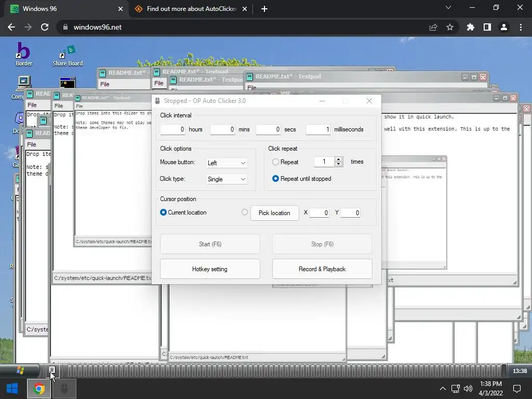Screen dimensions: 532x399
Task: Share this page from the address bar
Action: tap(433, 27)
